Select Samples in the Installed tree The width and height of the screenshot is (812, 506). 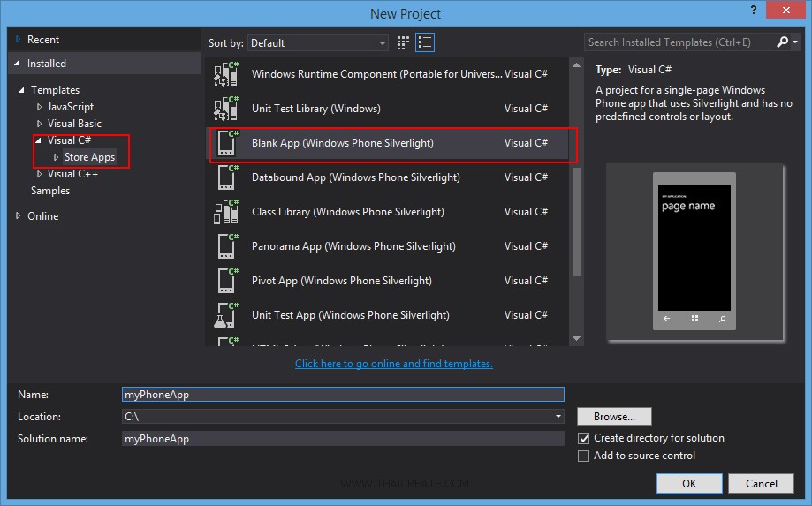click(50, 191)
